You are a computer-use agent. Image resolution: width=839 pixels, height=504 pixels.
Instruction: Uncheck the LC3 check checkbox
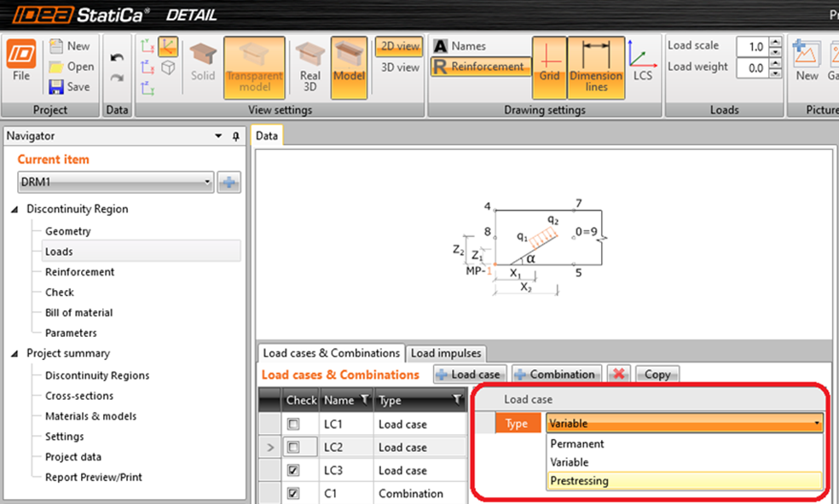[293, 471]
